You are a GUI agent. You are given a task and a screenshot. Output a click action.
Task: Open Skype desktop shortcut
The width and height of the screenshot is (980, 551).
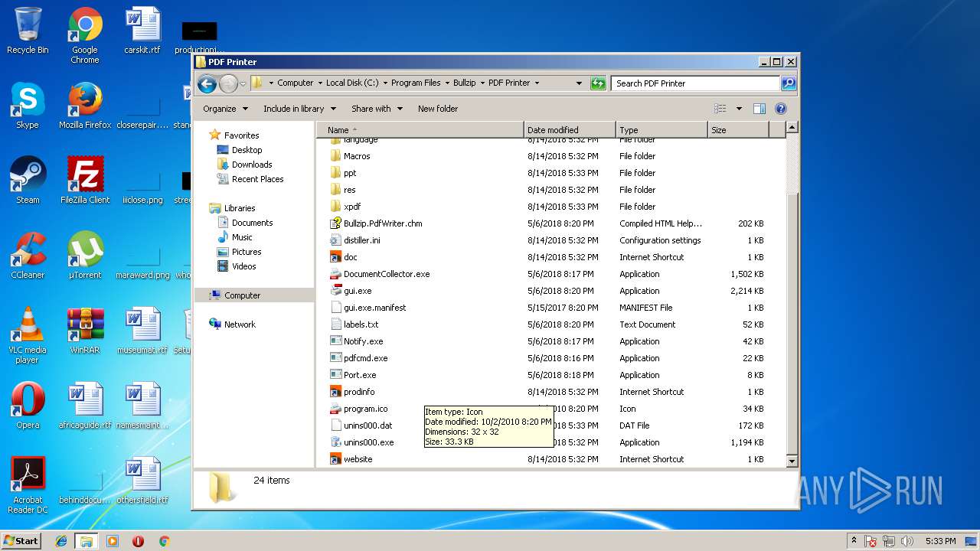click(x=28, y=106)
